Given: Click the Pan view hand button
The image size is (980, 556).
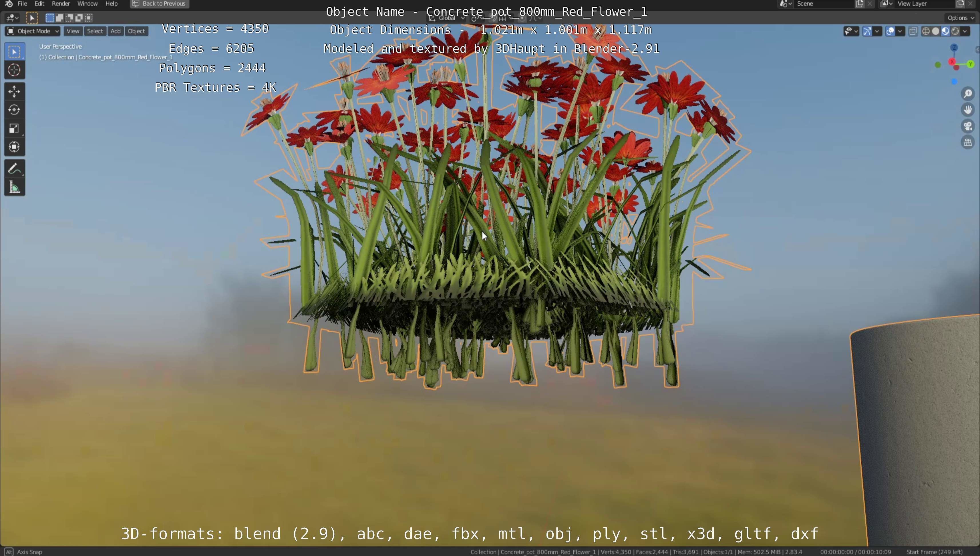Looking at the screenshot, I should [x=968, y=110].
